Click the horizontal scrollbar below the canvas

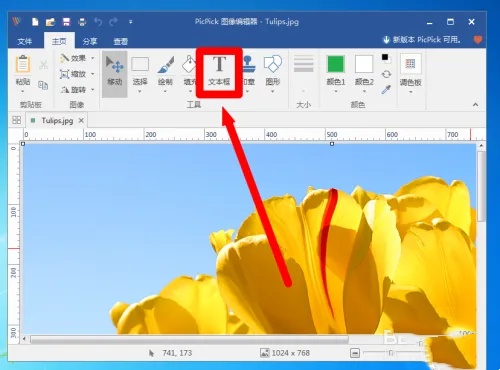(189, 339)
